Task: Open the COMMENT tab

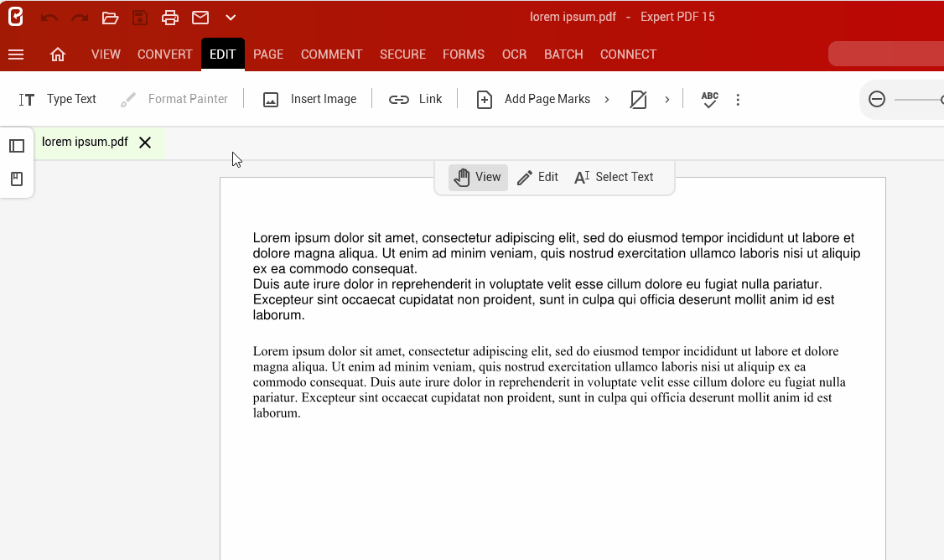Action: coord(332,54)
